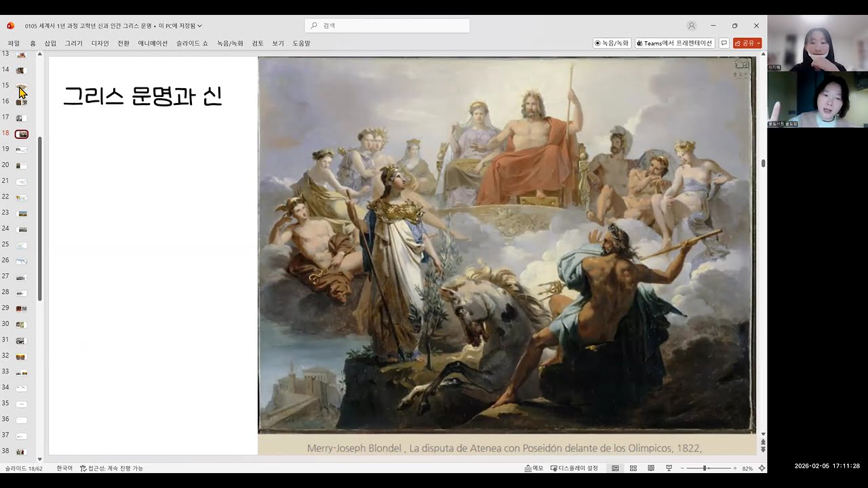Open the 전환 ribbon tab
Screen dimensions: 868x488
pos(123,43)
